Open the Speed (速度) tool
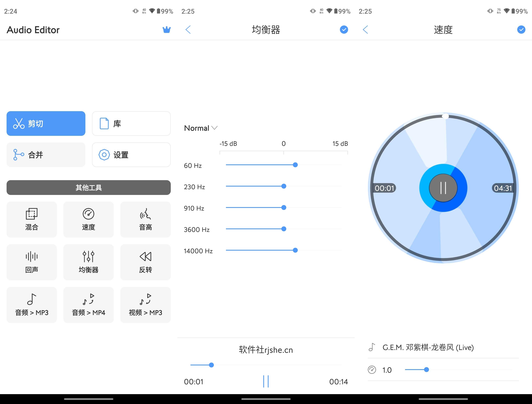Screen dimensions: 532x404 coord(88,219)
